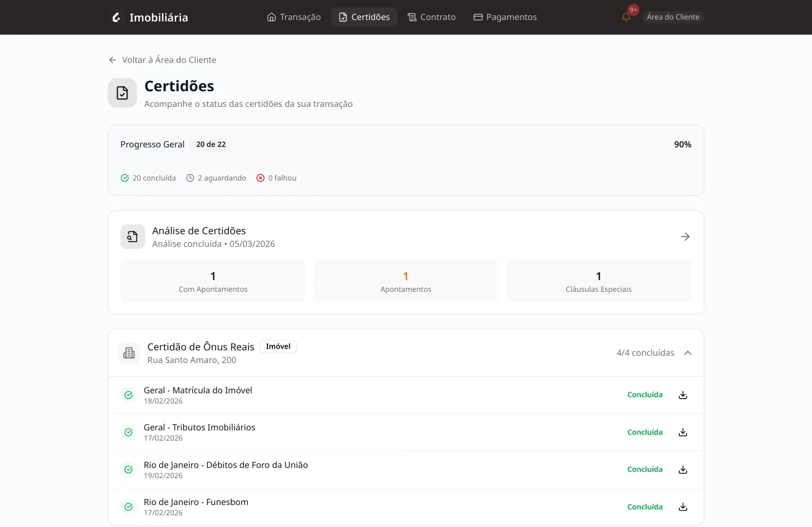The image size is (812, 527).
Task: Download the Débitos de Foro da União certificate
Action: pyautogui.click(x=683, y=469)
